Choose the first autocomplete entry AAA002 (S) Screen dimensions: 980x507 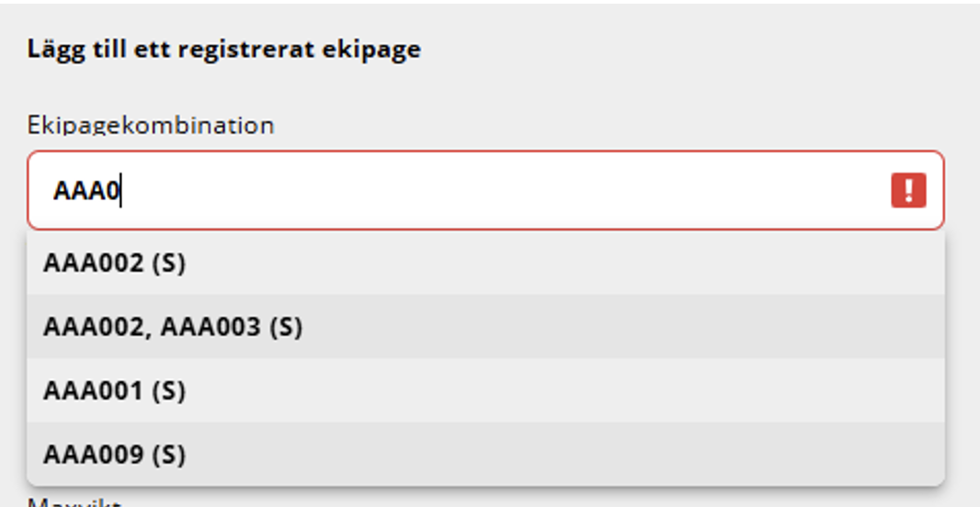(x=485, y=263)
